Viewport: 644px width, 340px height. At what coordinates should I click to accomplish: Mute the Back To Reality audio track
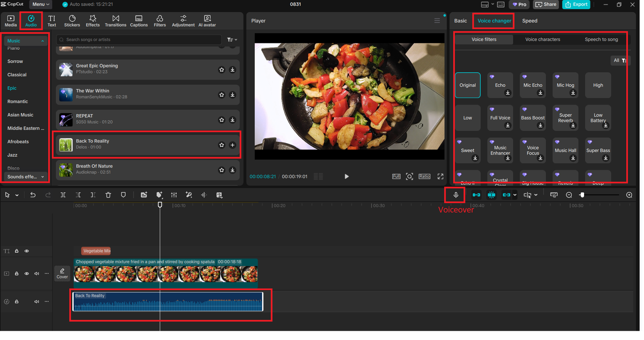(37, 301)
